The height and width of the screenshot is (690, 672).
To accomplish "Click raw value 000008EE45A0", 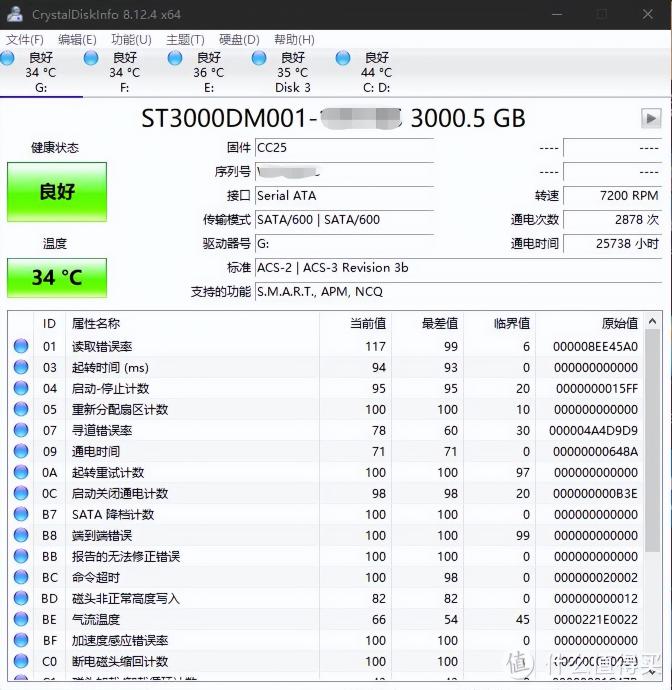I will (595, 347).
